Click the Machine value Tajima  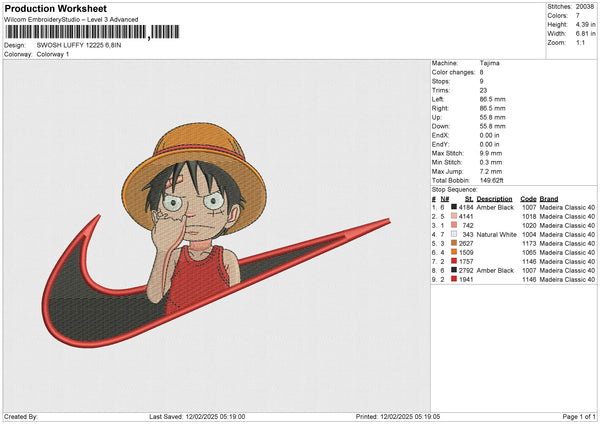[x=489, y=63]
